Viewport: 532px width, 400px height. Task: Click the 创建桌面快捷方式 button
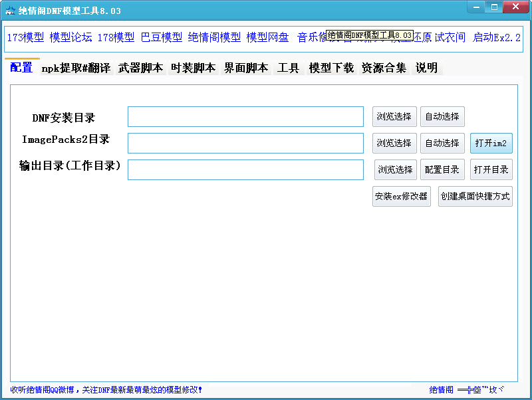click(475, 196)
